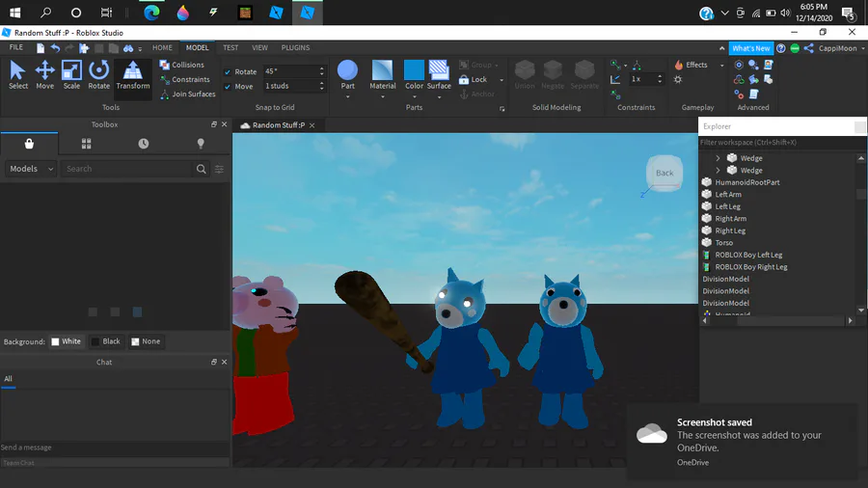
Task: Switch to the VIEW ribbon tab
Action: (x=259, y=47)
